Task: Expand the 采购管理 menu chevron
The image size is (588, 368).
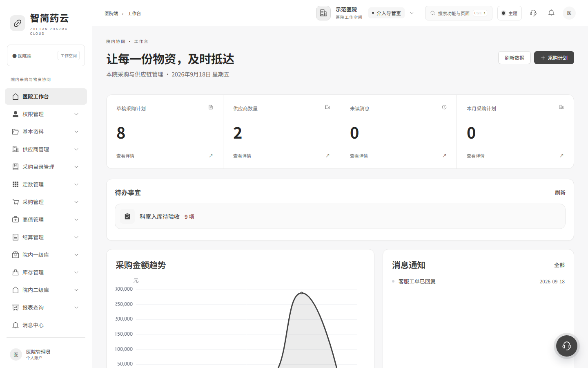Action: [76, 202]
